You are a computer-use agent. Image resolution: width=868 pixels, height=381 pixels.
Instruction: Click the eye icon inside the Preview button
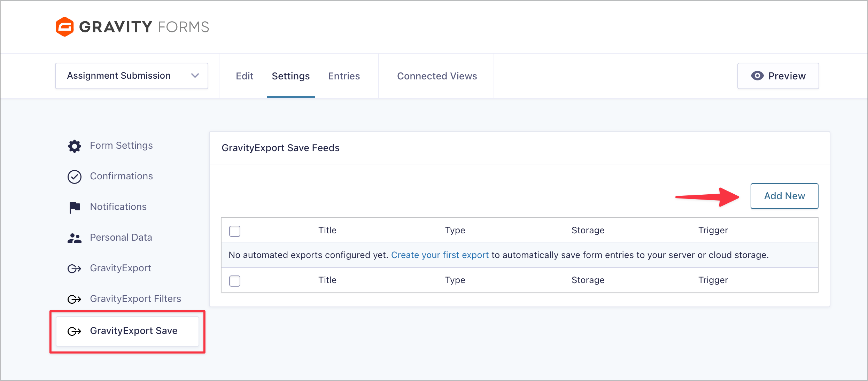pos(758,76)
